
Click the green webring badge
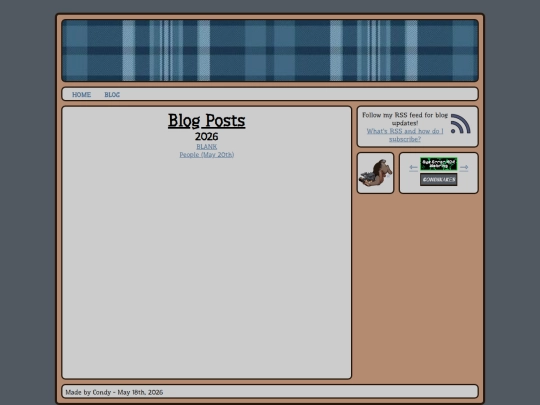[438, 164]
